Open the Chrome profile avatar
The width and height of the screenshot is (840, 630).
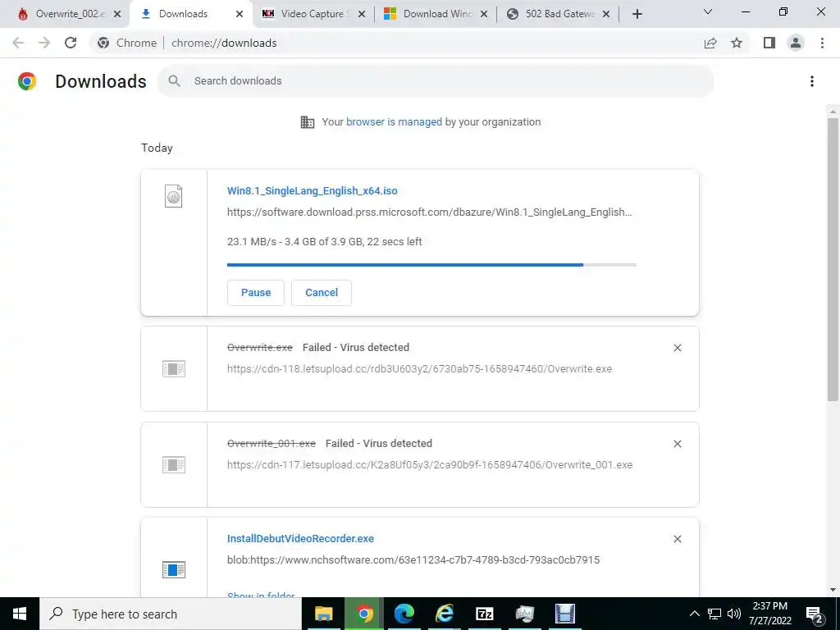[796, 43]
